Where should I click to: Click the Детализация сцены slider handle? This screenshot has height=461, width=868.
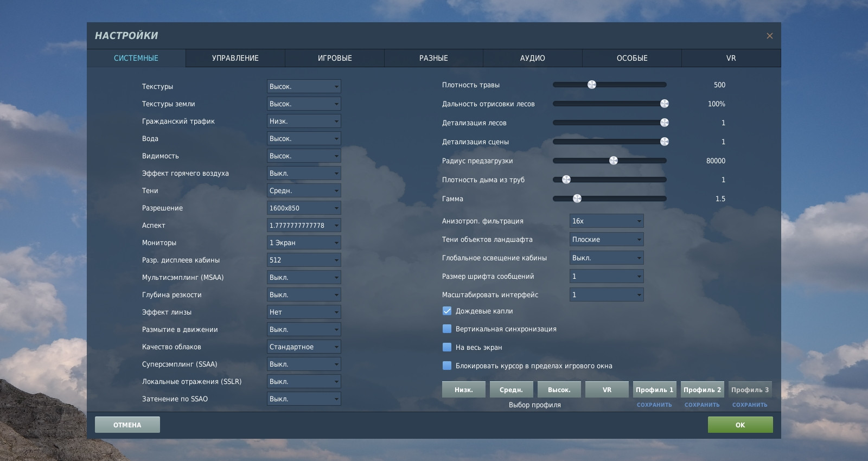point(664,142)
